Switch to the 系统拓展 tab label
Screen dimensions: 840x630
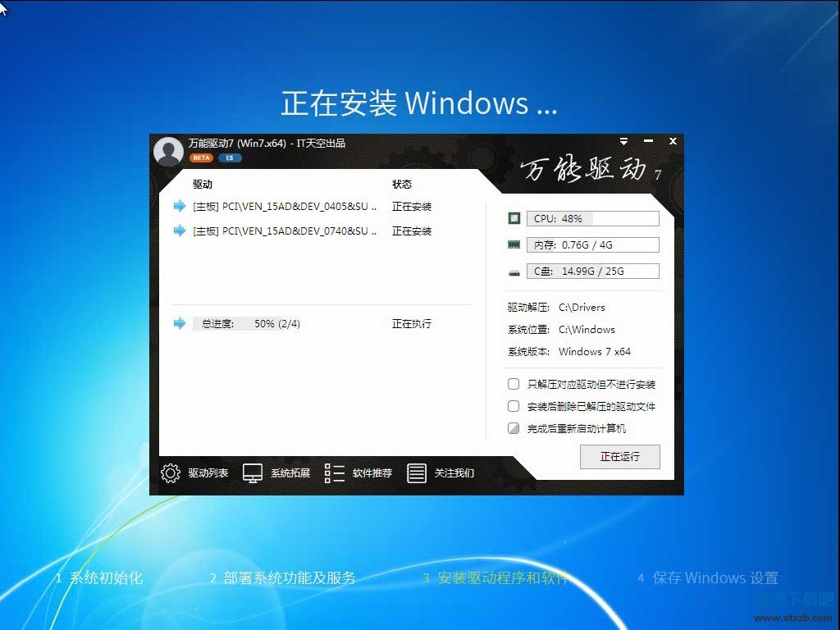290,473
